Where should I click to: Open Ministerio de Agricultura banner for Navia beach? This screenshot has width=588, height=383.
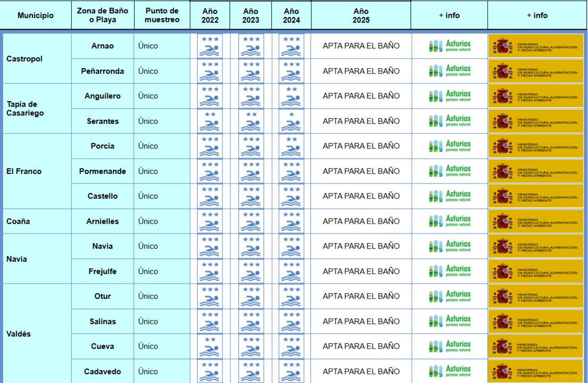point(536,246)
